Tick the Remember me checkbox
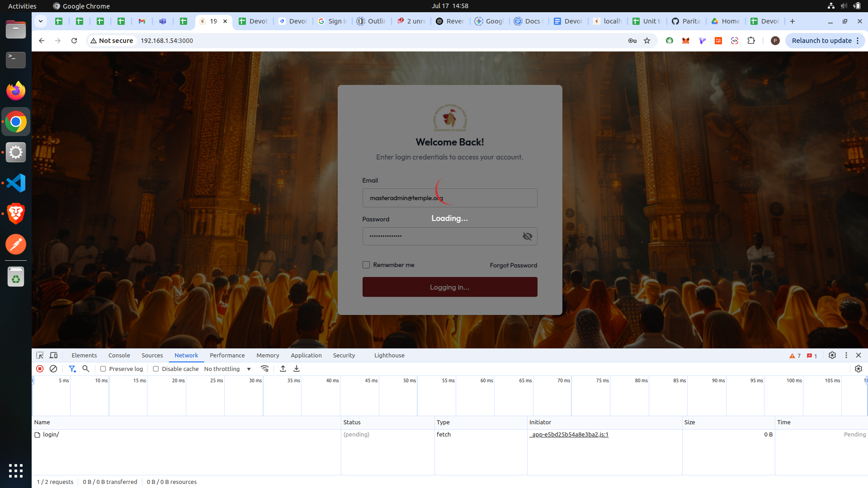 point(366,265)
